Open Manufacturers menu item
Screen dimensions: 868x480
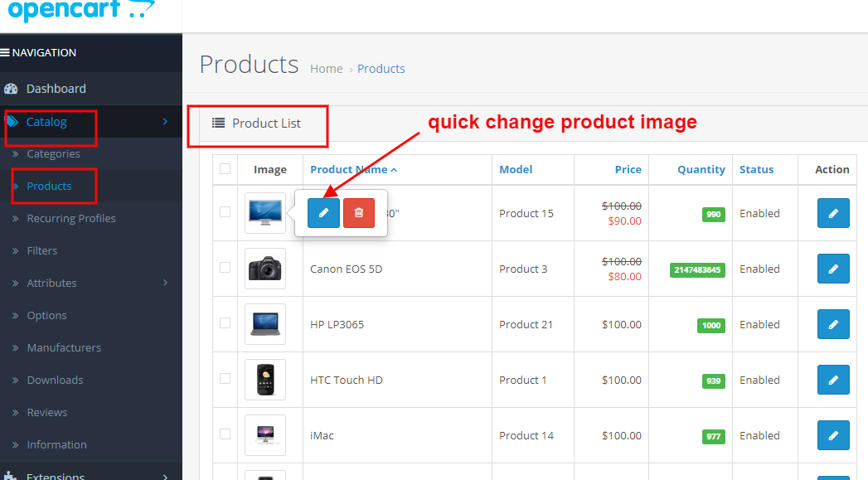[64, 347]
